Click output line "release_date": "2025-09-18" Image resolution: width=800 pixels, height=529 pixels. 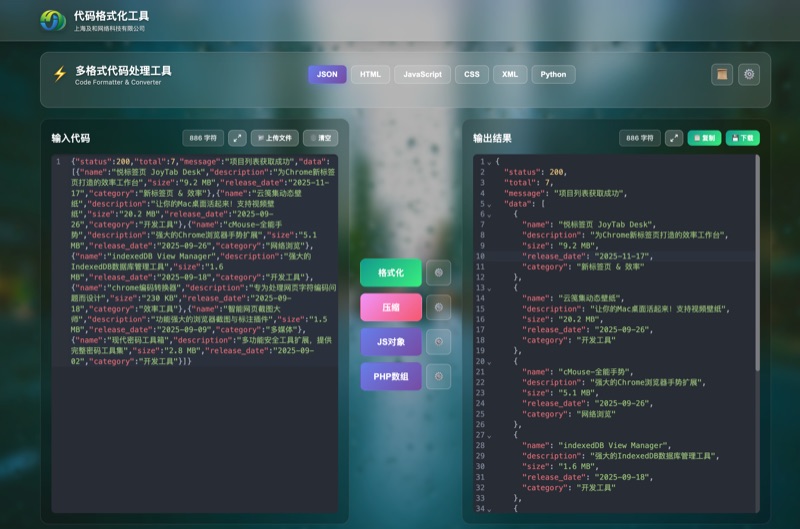click(587, 477)
